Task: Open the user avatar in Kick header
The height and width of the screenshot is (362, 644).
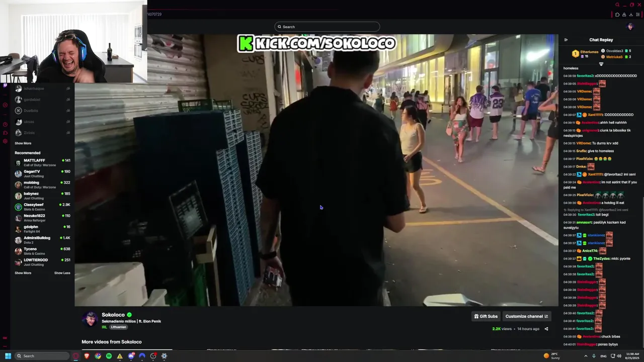Action: coord(630,27)
